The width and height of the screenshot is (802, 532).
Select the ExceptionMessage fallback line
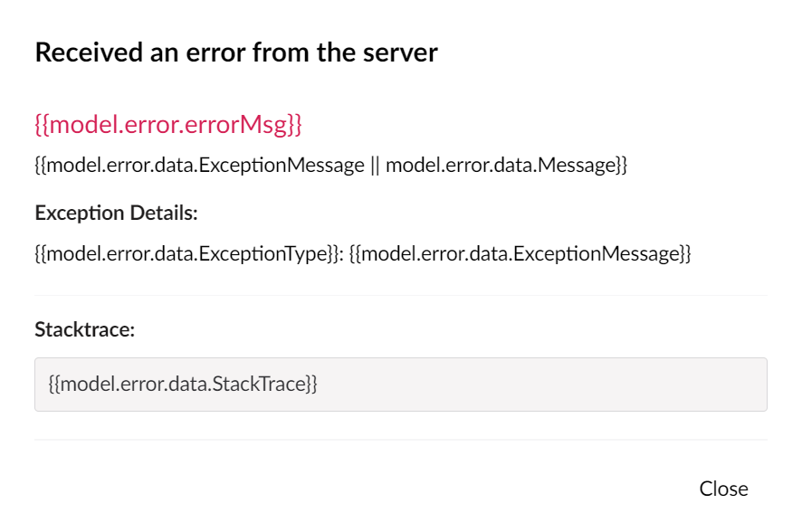pyautogui.click(x=330, y=166)
